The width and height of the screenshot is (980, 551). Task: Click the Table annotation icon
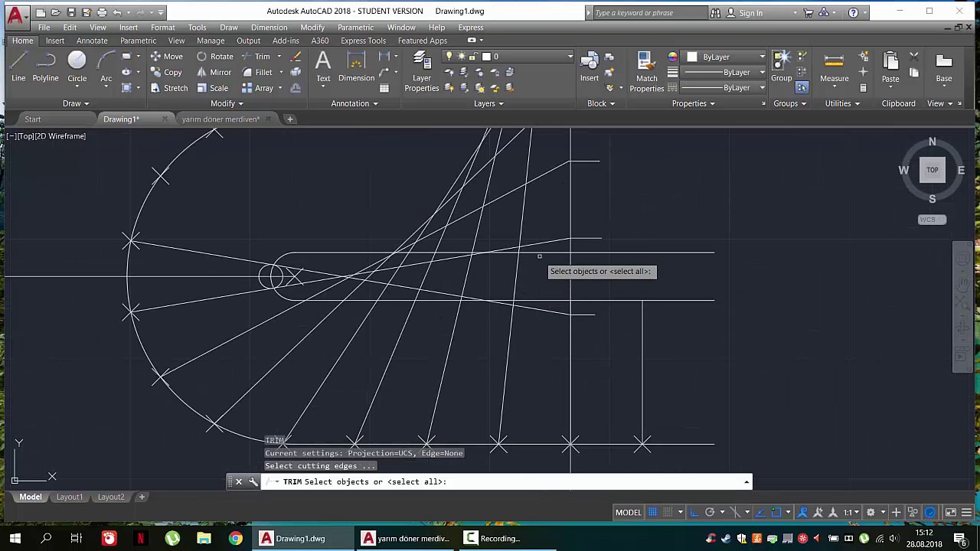[x=384, y=88]
